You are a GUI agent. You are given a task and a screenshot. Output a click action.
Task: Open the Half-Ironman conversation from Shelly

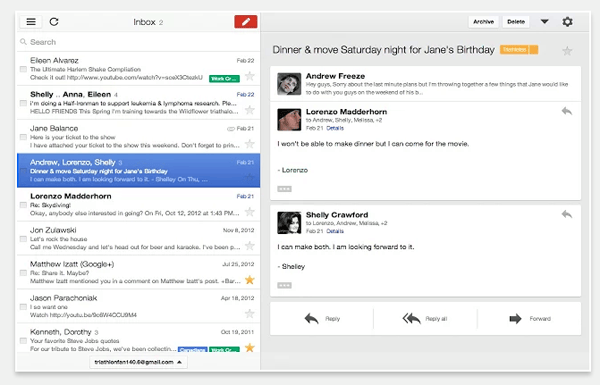pos(139,103)
